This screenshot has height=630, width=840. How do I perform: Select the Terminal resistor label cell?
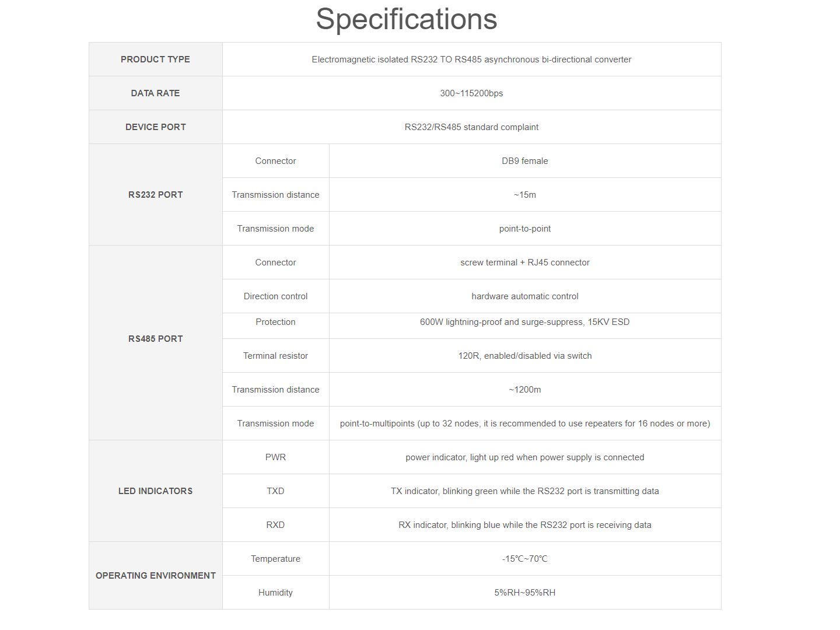pos(275,356)
